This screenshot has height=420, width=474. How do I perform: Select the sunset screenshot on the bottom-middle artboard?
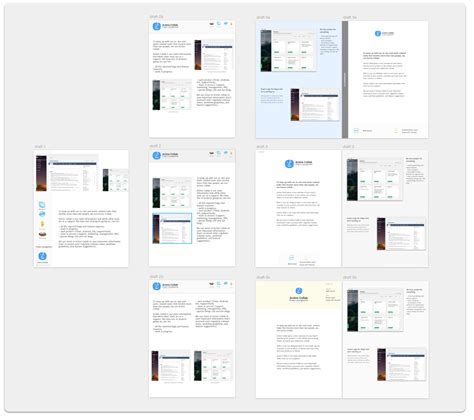click(x=171, y=365)
